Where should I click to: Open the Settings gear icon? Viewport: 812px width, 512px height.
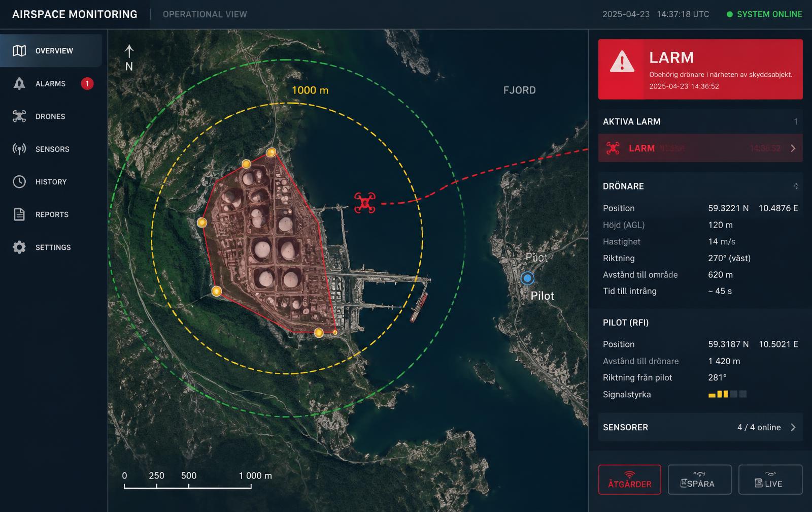[x=19, y=247]
